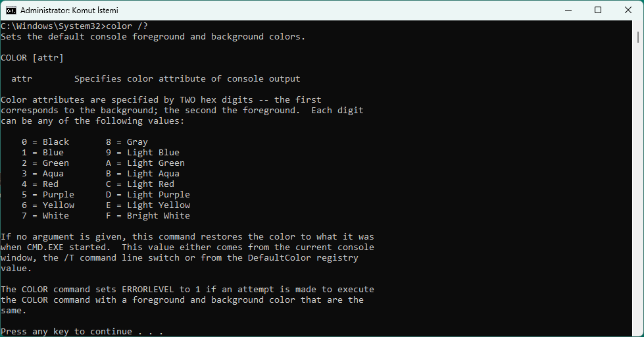This screenshot has height=337, width=644.
Task: Click the "A = Light Green" entry
Action: 145,163
